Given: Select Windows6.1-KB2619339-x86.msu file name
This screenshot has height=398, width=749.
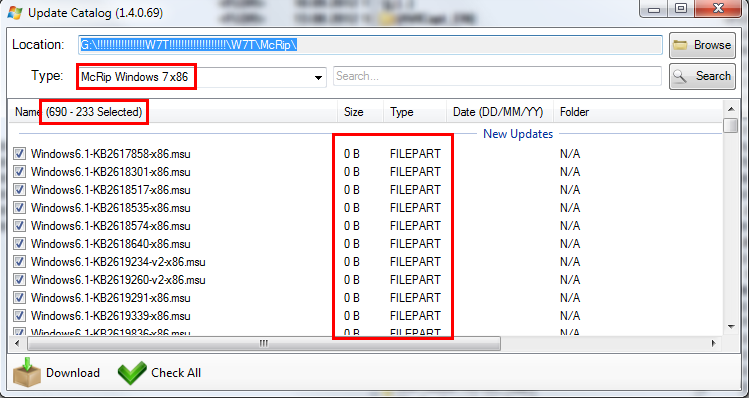Looking at the screenshot, I should point(110,316).
